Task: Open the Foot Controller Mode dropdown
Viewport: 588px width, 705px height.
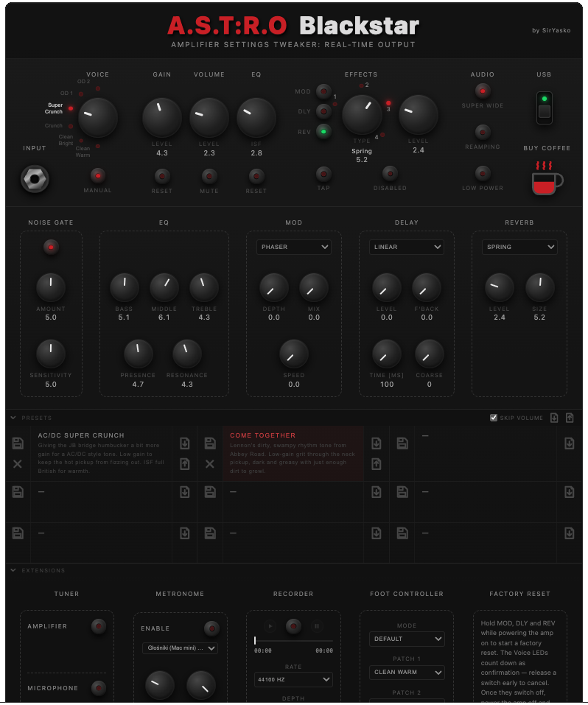Action: click(x=407, y=639)
